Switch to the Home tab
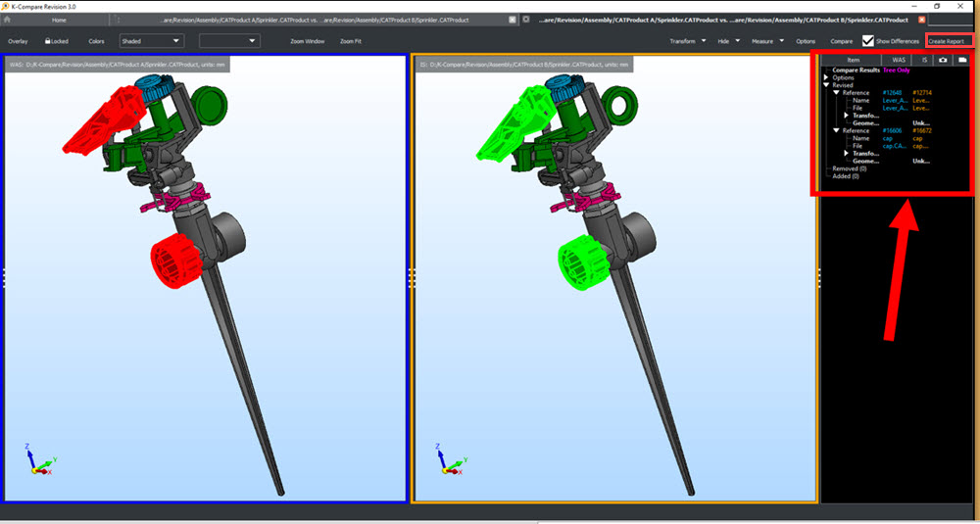Viewport: 980px width, 524px height. [x=60, y=20]
